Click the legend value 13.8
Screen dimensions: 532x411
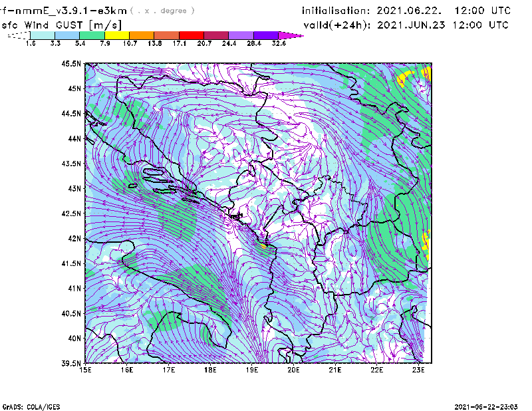click(154, 43)
